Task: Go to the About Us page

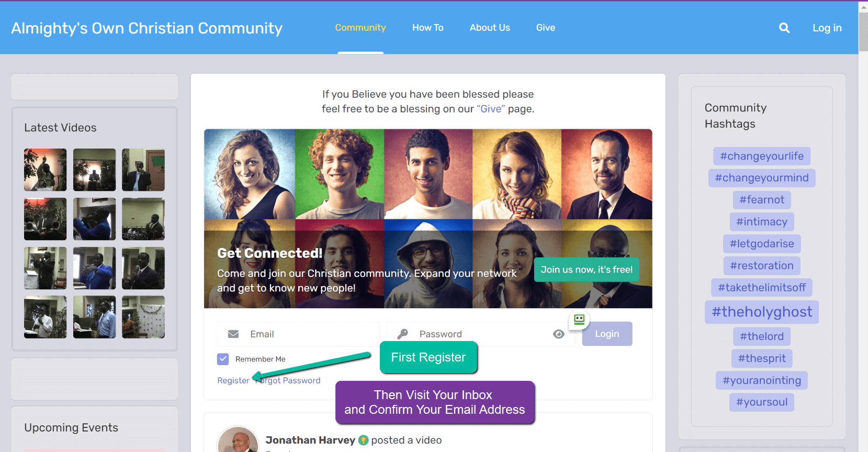Action: point(490,28)
